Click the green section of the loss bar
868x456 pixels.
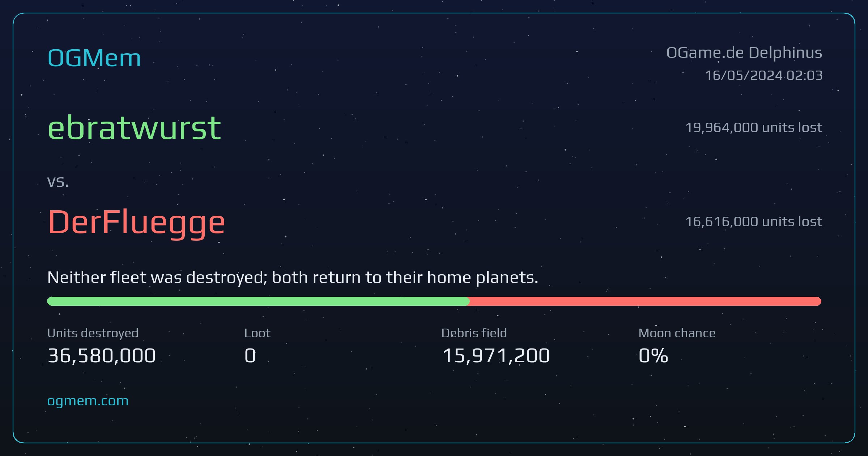258,301
